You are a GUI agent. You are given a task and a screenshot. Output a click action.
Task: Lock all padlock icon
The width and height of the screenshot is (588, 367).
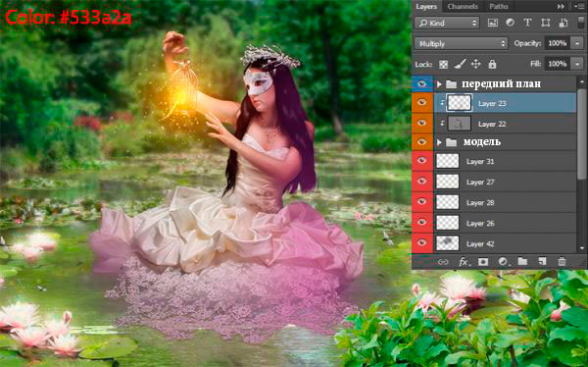click(492, 64)
